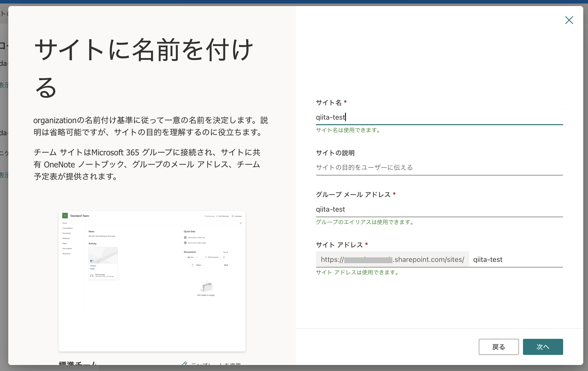Click the Not following star in preview header
This screenshot has width=588, height=371.
coord(217,216)
